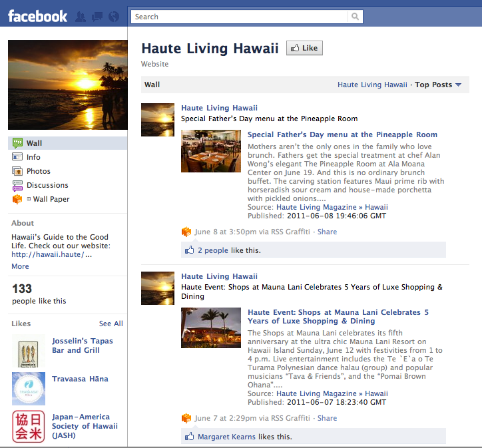Select the Info tab in sidebar
The image size is (482, 448).
33,157
